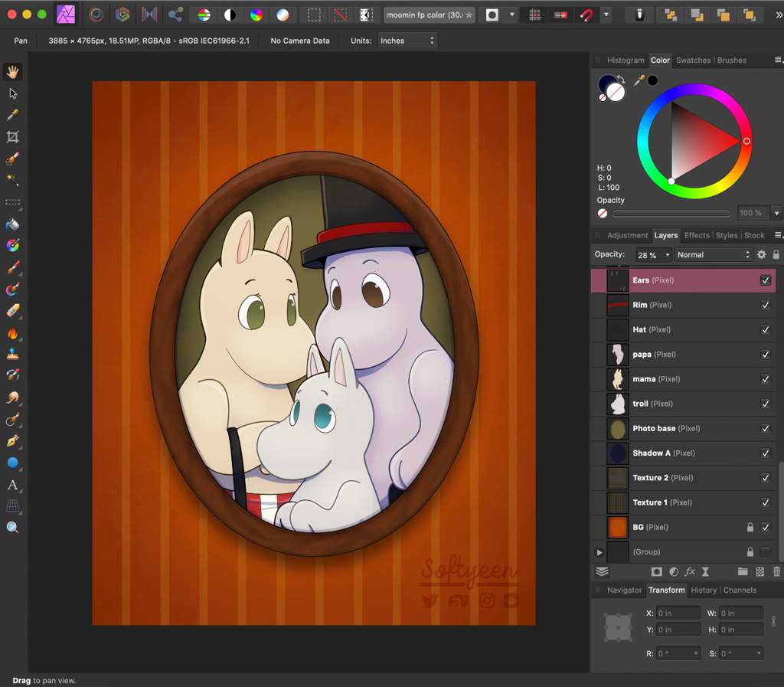Select the Flood Fill bucket tool
784x687 pixels.
click(12, 224)
